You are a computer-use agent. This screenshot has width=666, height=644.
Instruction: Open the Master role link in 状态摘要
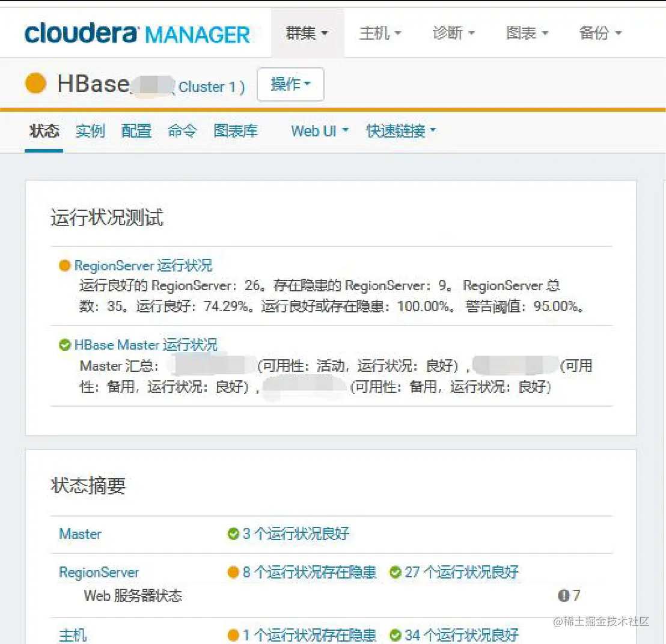point(81,533)
